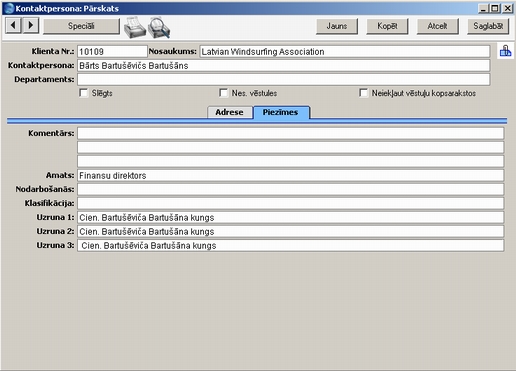Image resolution: width=516 pixels, height=371 pixels.
Task: Click the Uzruna 2 field
Action: (291, 231)
